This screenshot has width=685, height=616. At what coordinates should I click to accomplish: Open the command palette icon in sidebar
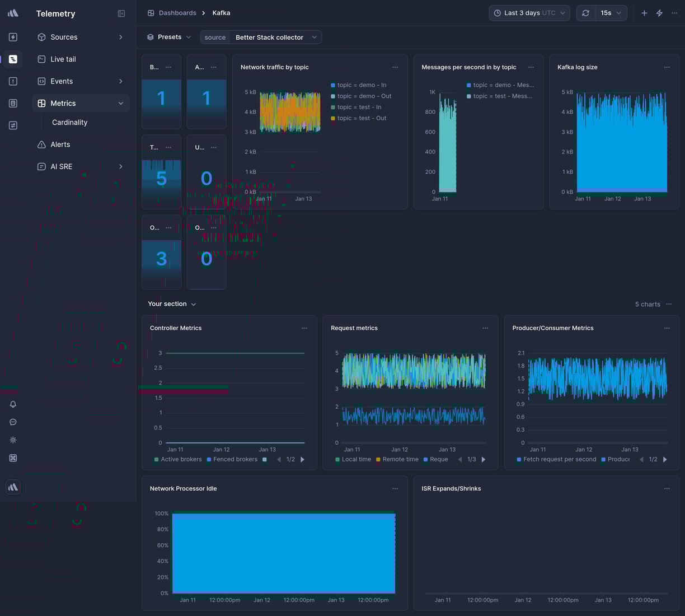tap(13, 458)
